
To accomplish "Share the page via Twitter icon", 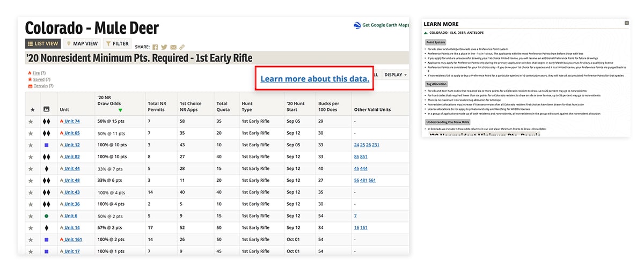I will 164,47.
